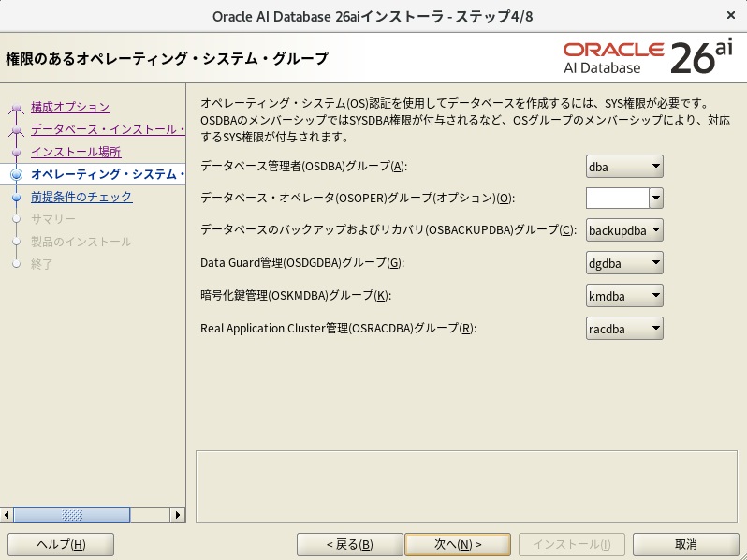Click the Data Guard管理(OSDGDBA)グループ label
The height and width of the screenshot is (560, 747).
302,262
